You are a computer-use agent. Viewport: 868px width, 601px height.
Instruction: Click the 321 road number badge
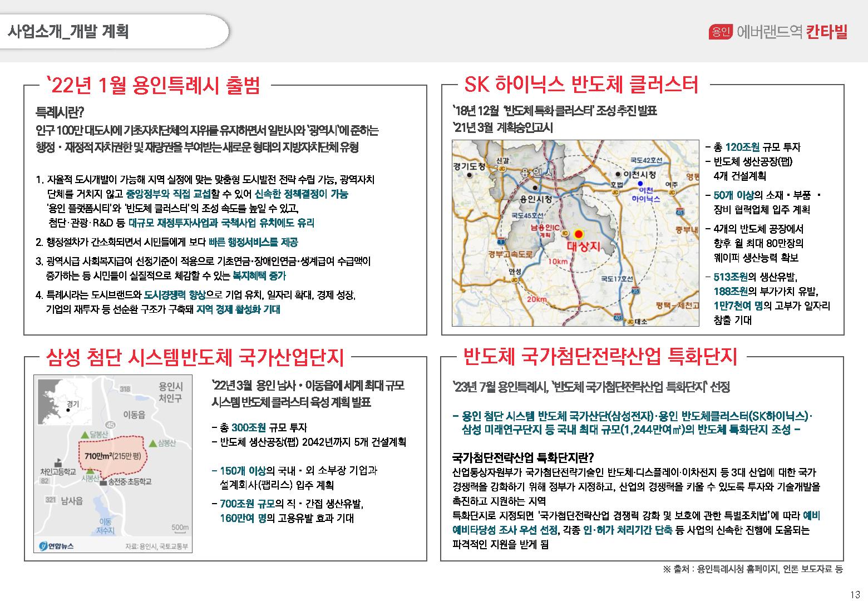click(x=50, y=500)
